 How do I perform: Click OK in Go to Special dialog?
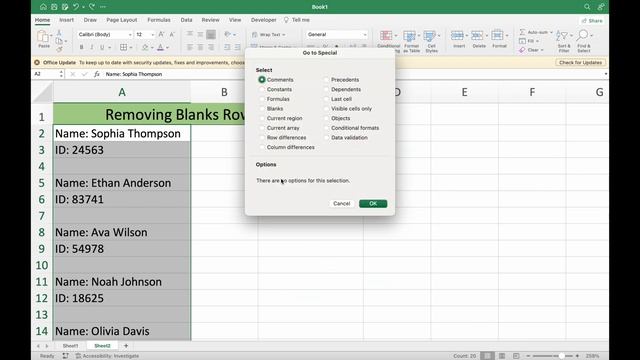coord(373,204)
